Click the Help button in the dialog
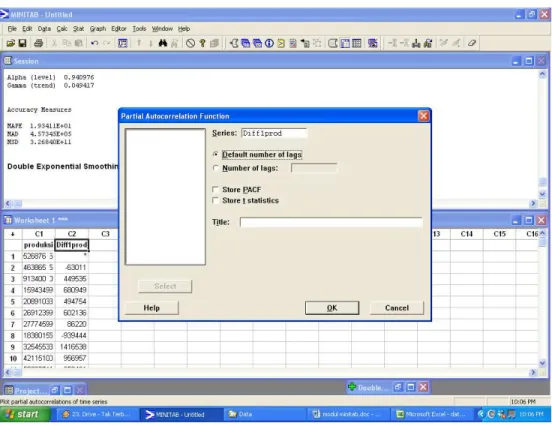Screen dimensions: 552x426 151,308
